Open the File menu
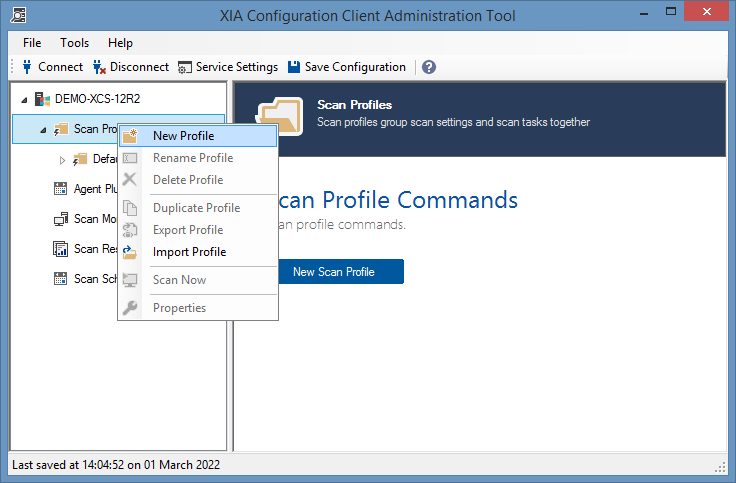 coord(32,43)
